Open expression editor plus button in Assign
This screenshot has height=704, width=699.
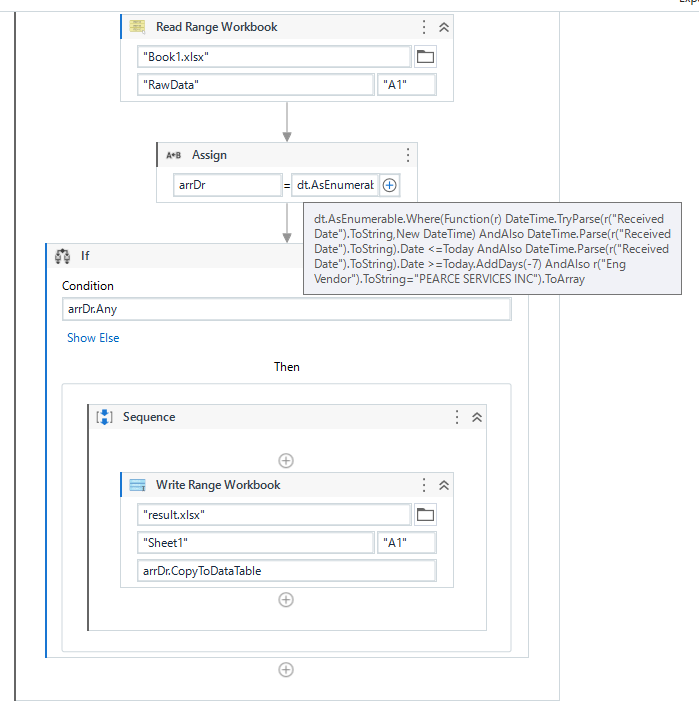pos(389,185)
